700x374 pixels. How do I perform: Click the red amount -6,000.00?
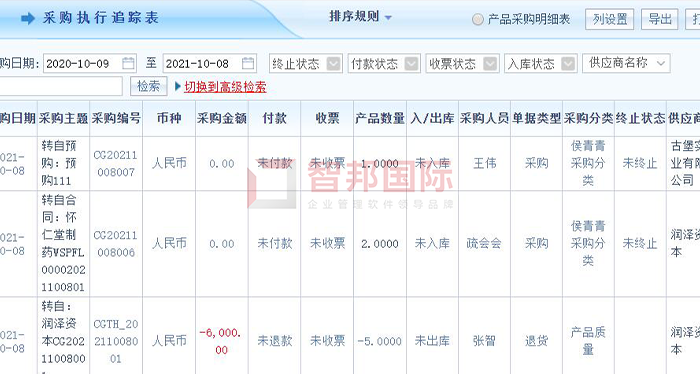pyautogui.click(x=221, y=341)
